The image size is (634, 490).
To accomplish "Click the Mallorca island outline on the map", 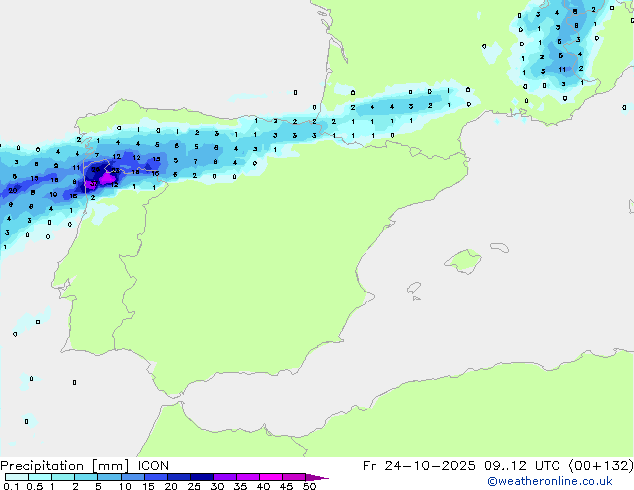I will tap(463, 262).
